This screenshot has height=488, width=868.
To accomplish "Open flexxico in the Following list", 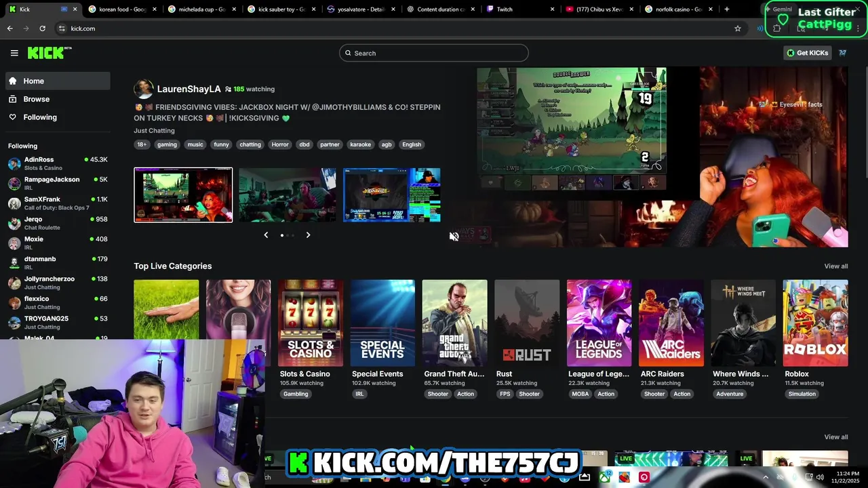I will click(x=58, y=302).
